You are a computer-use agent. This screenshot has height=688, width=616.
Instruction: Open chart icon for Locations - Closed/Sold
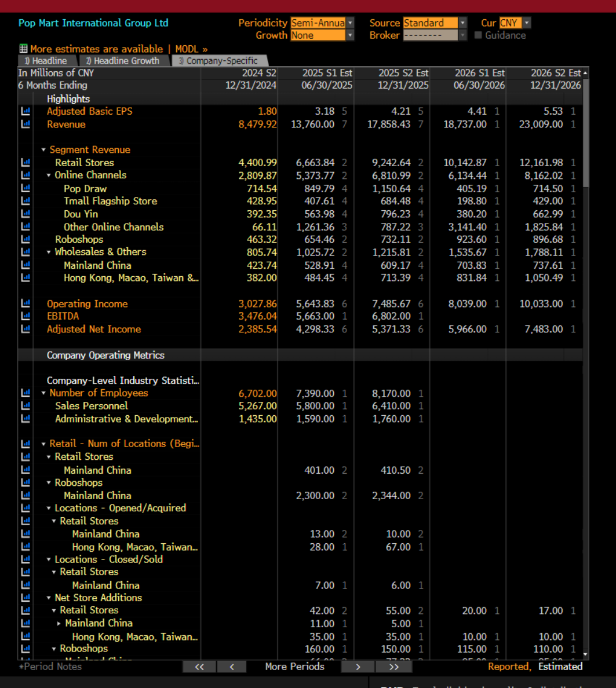(x=25, y=559)
